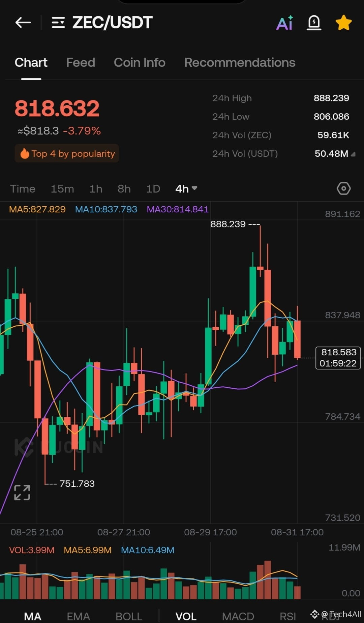The width and height of the screenshot is (364, 623).
Task: Select the 1D interval
Action: (x=153, y=188)
